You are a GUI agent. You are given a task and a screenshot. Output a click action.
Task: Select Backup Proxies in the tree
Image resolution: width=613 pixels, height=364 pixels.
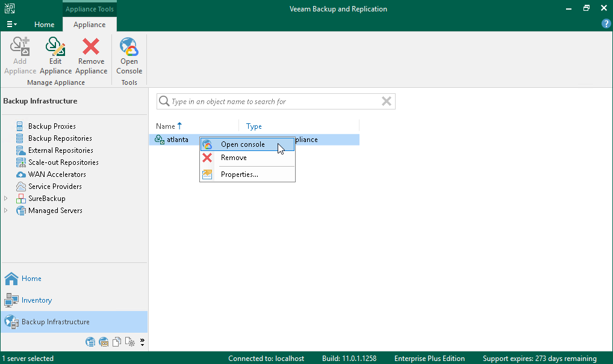coord(52,126)
